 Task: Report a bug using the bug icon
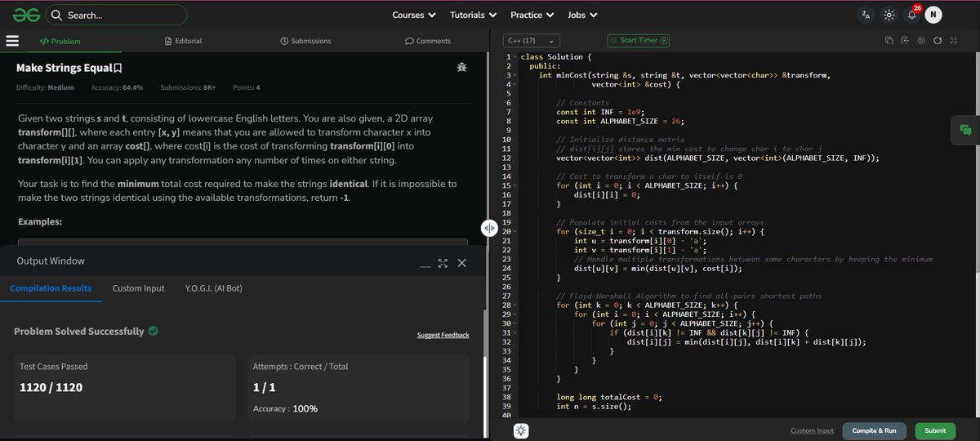click(x=461, y=68)
